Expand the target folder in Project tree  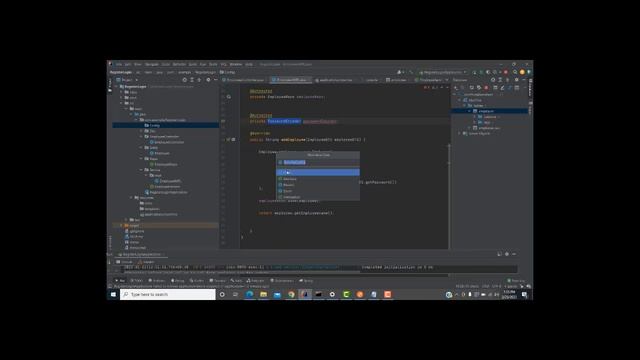coord(121,225)
